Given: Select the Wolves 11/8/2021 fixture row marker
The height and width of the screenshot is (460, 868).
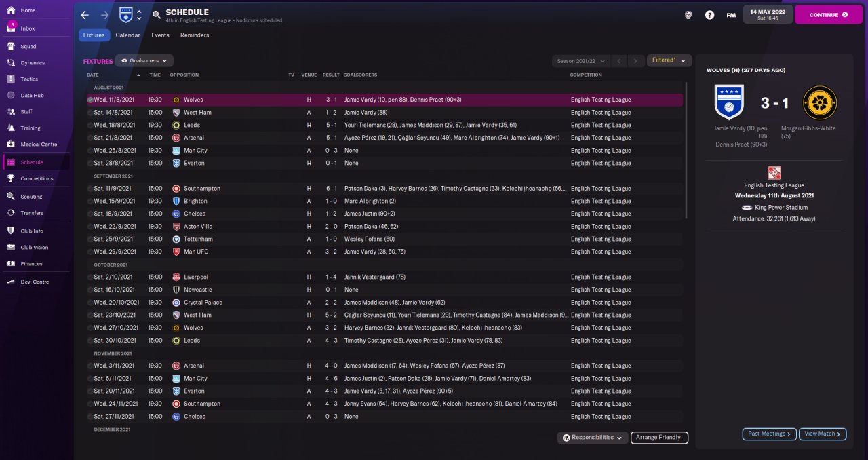Looking at the screenshot, I should [90, 100].
